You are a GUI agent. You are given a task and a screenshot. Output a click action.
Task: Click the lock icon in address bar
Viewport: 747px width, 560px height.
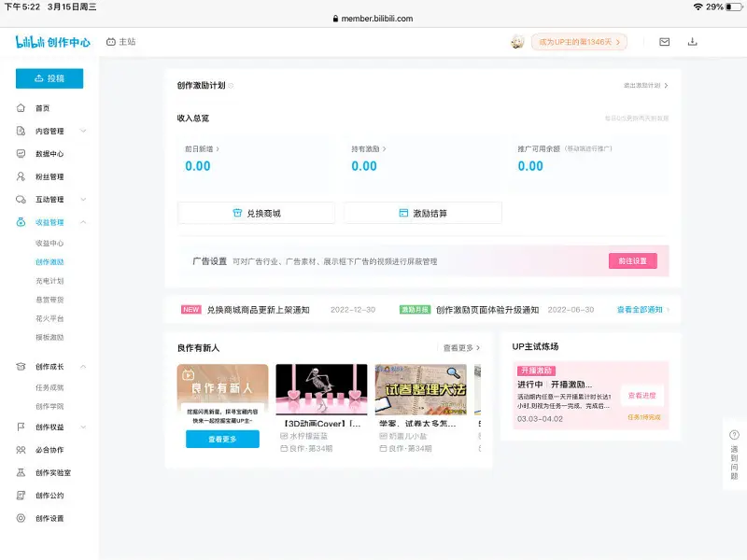click(335, 19)
